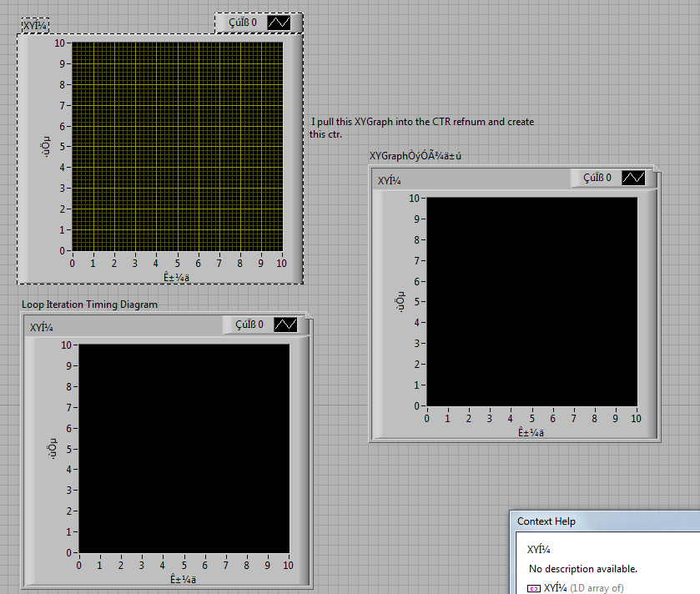Click Y-axis label of Loop Iteration Timing graph
This screenshot has width=700, height=594.
coord(52,448)
